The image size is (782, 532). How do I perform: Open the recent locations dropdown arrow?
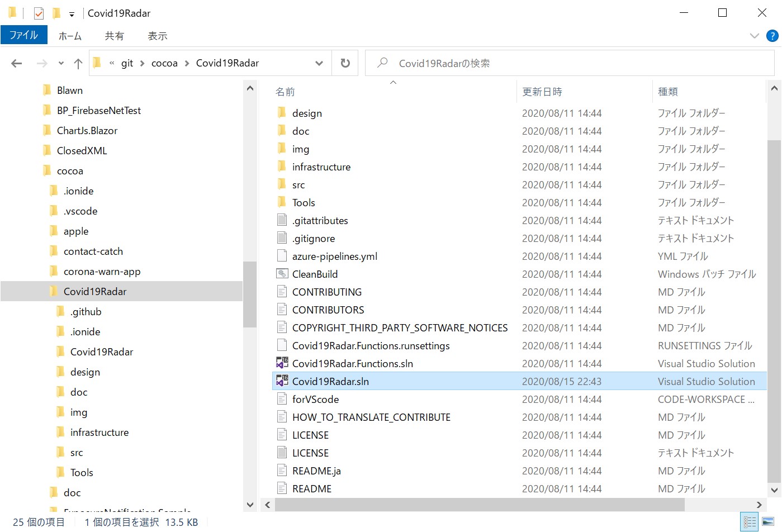(61, 64)
